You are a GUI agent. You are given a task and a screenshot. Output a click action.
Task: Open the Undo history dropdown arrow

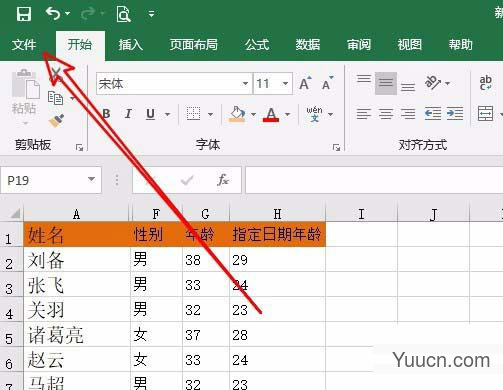(x=68, y=14)
